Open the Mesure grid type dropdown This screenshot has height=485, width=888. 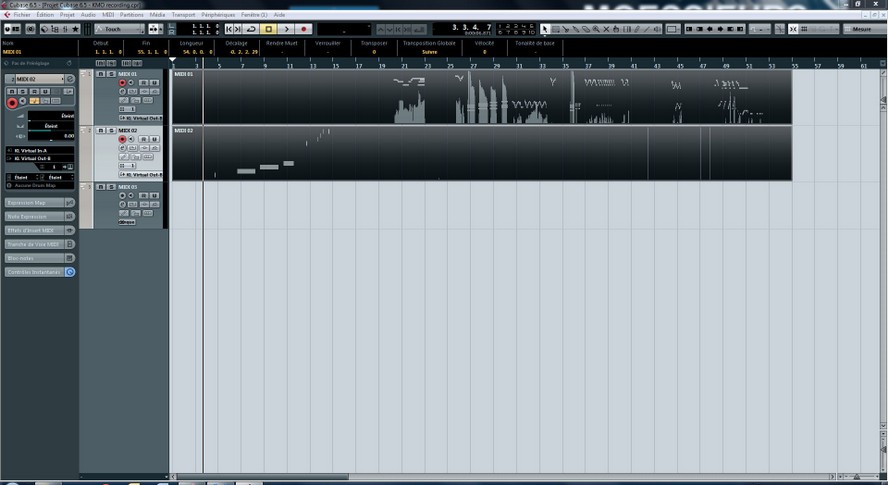pos(862,29)
